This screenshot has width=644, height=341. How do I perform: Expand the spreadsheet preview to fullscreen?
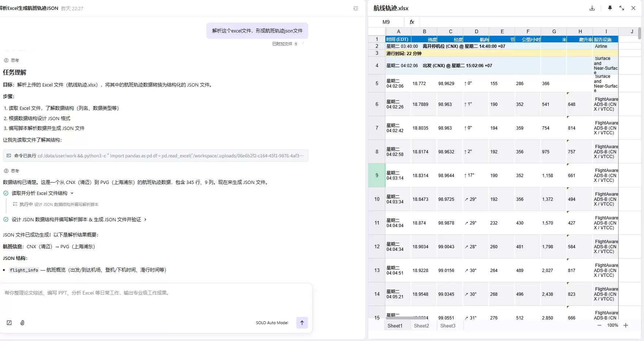[622, 8]
